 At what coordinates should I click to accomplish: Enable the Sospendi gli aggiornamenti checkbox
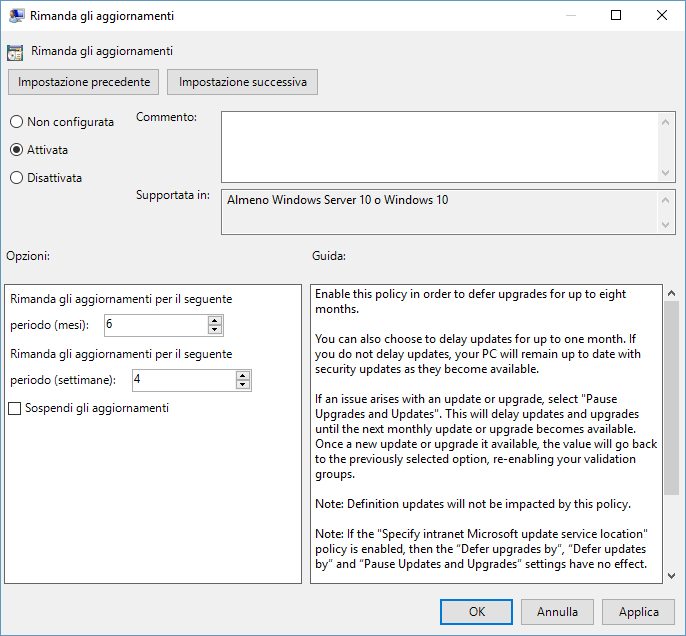(15, 408)
